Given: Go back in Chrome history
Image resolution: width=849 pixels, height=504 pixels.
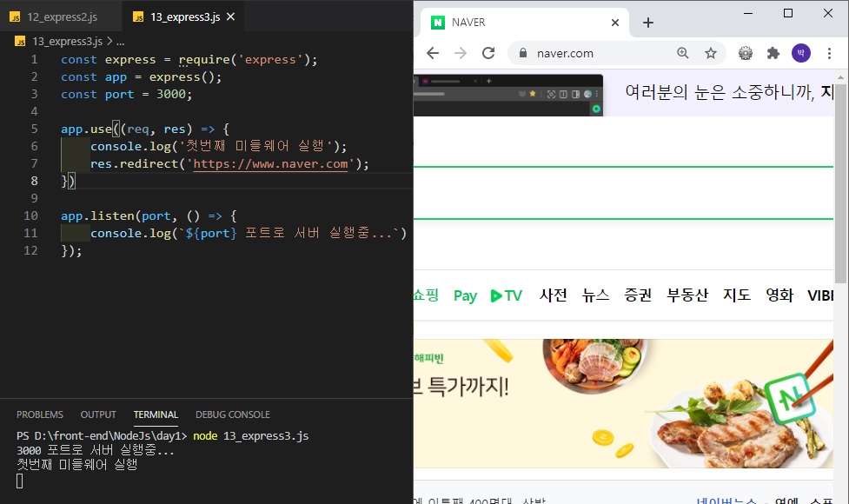Looking at the screenshot, I should pos(433,53).
